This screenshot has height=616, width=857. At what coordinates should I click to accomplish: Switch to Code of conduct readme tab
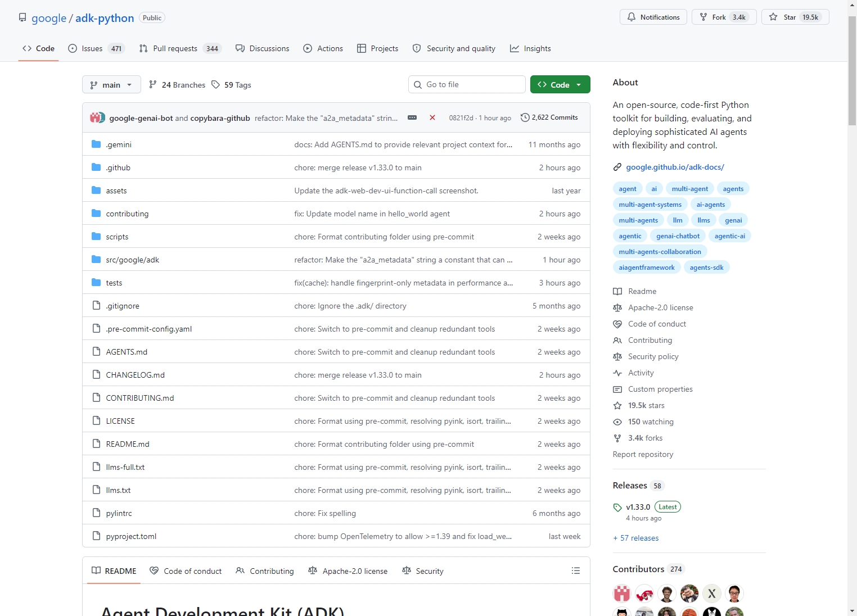click(186, 571)
